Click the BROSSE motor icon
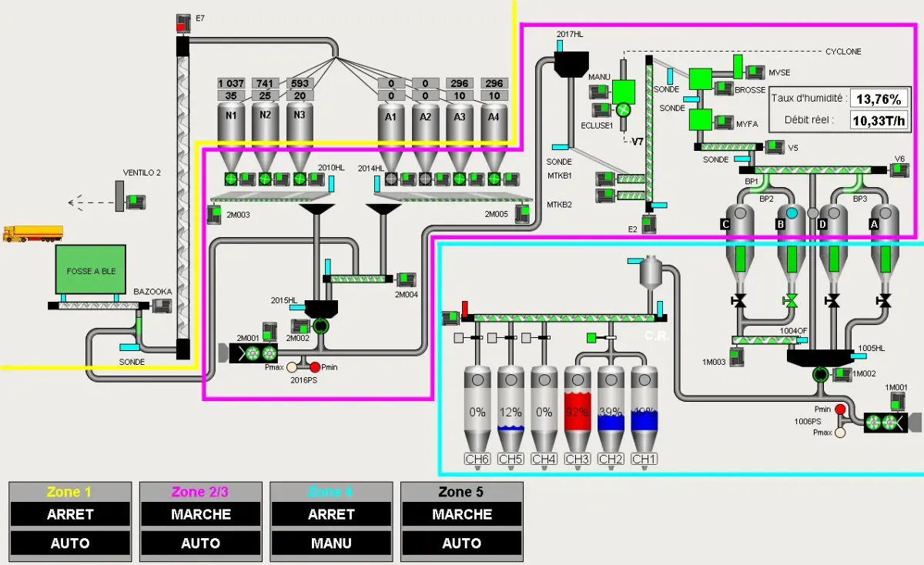Viewport: 924px width, 565px height. pyautogui.click(x=724, y=89)
